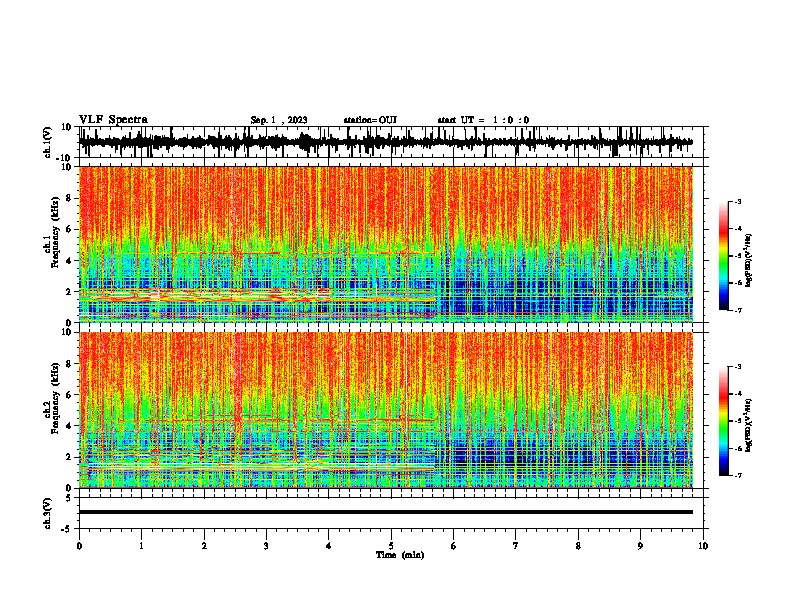This screenshot has width=792, height=612.
Task: Select the "start UT = 1:0:0" label
Action: [x=483, y=120]
